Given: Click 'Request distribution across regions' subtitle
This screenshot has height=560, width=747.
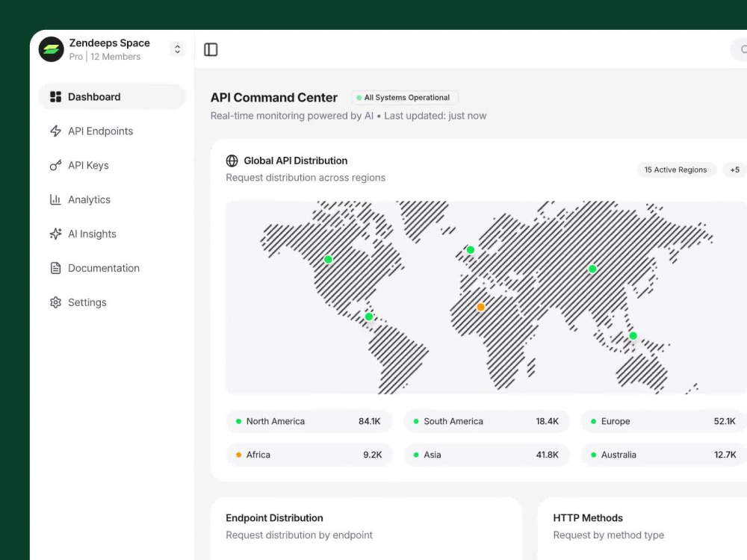Looking at the screenshot, I should click(306, 178).
